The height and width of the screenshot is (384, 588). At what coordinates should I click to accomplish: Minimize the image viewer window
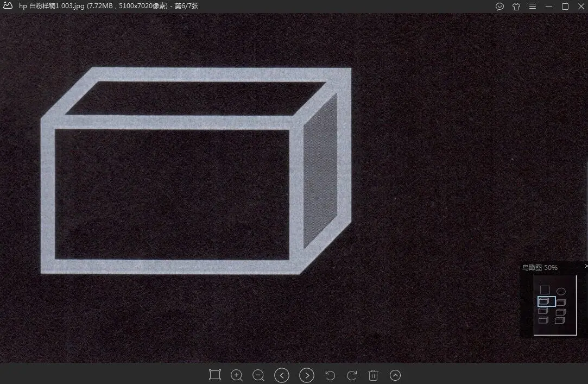[x=549, y=7]
